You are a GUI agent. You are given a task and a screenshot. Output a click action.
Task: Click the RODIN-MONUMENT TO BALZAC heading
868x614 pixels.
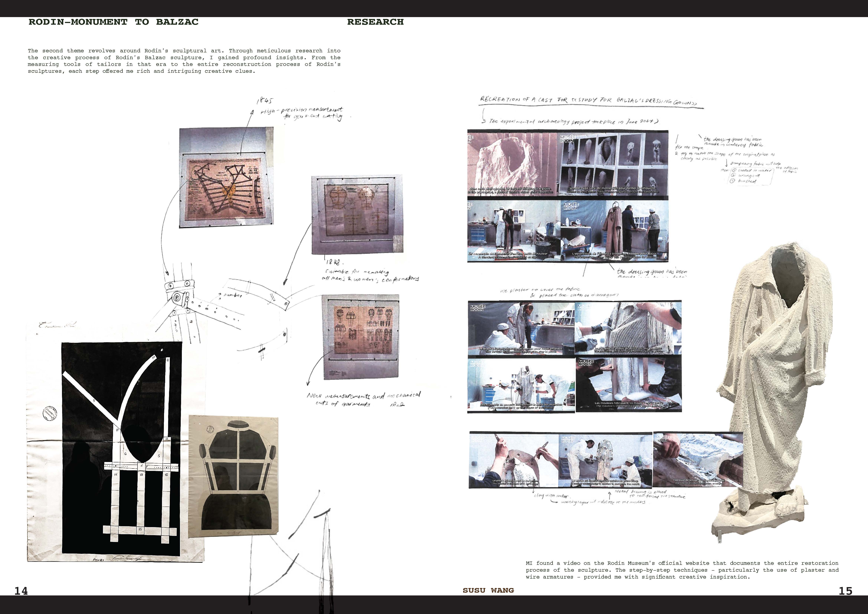coord(113,22)
